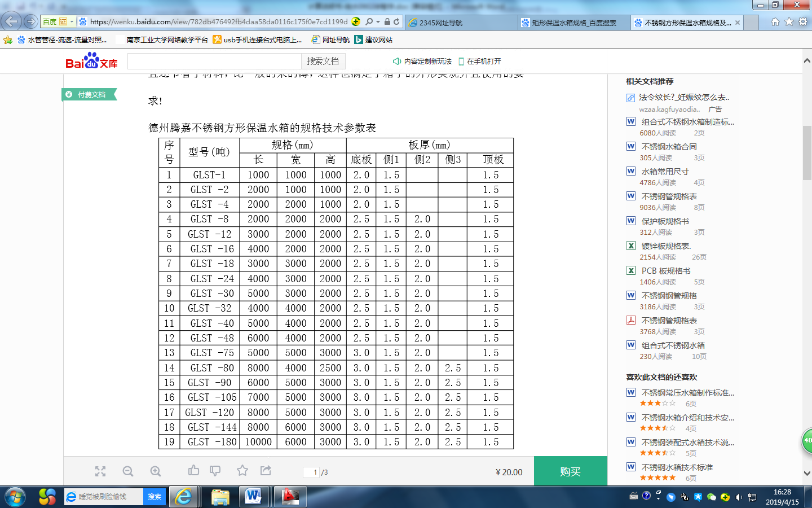Toggle the thumbs-up like on document
The image size is (812, 508).
pyautogui.click(x=193, y=470)
